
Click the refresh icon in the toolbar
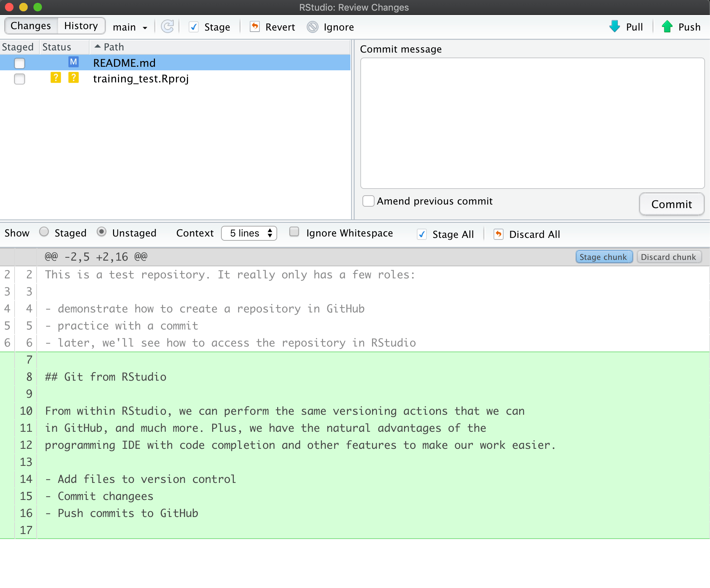click(167, 27)
